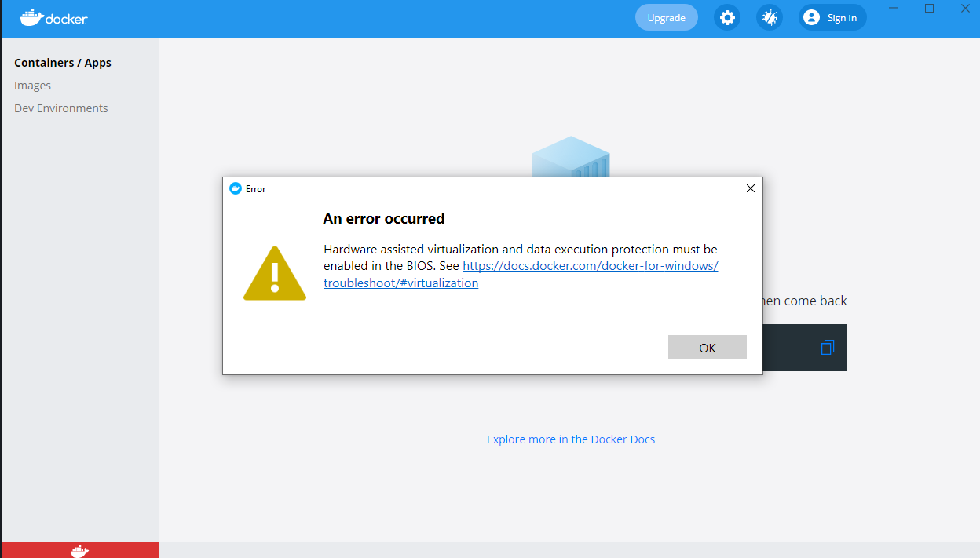Click the Docker whale status icon at bottom-left
980x558 pixels.
click(x=79, y=551)
